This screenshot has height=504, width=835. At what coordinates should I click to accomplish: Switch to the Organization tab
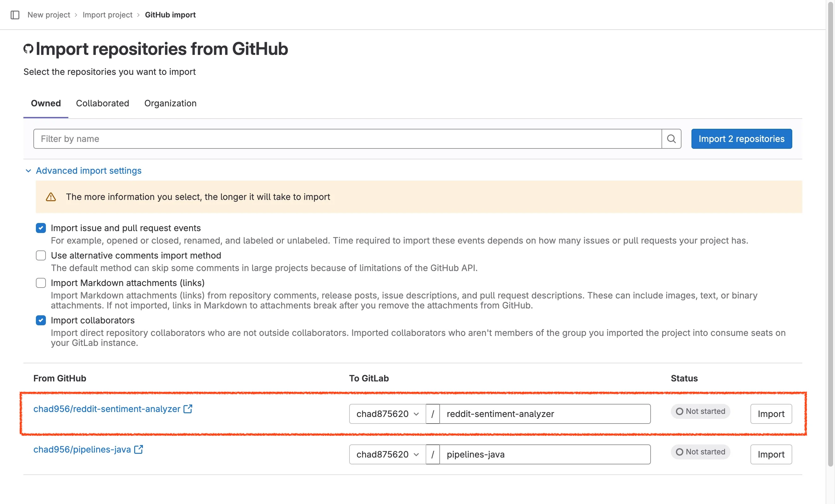(x=170, y=103)
